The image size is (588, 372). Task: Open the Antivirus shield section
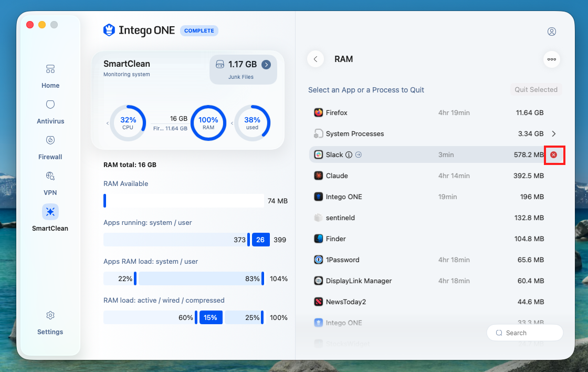[50, 112]
